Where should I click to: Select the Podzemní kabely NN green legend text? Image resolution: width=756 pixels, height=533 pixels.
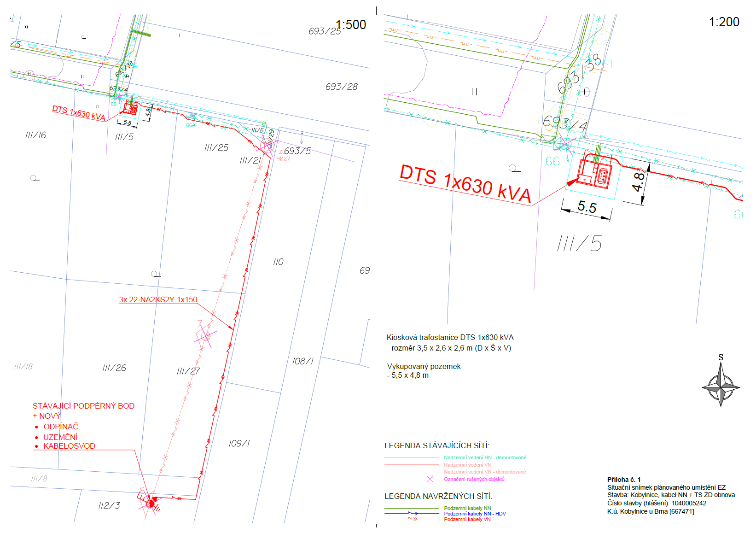[467, 508]
